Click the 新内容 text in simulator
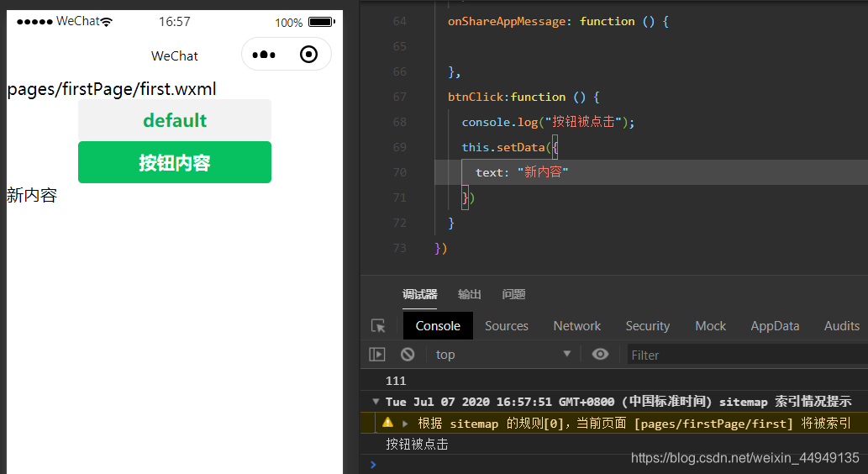868x474 pixels. pos(32,196)
